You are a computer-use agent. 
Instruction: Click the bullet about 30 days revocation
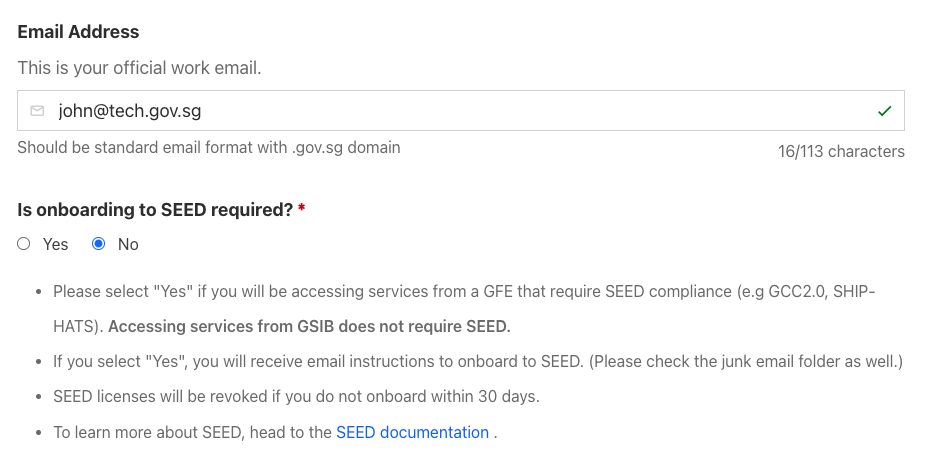click(x=296, y=396)
